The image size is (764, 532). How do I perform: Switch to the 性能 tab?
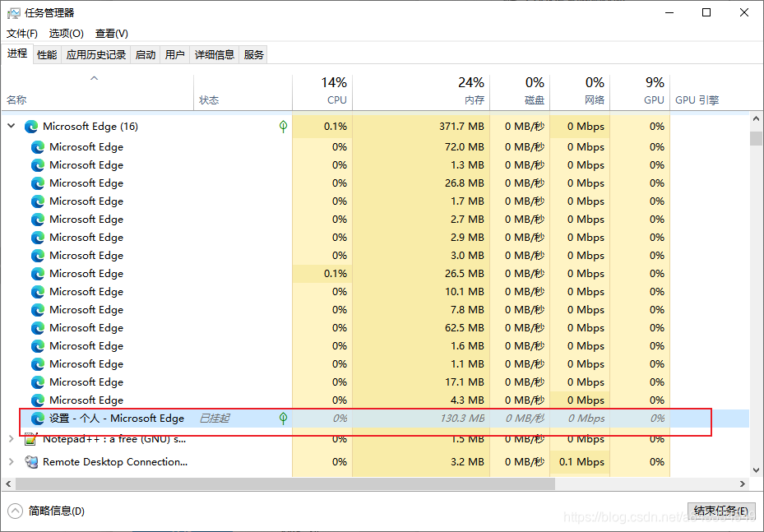click(47, 55)
